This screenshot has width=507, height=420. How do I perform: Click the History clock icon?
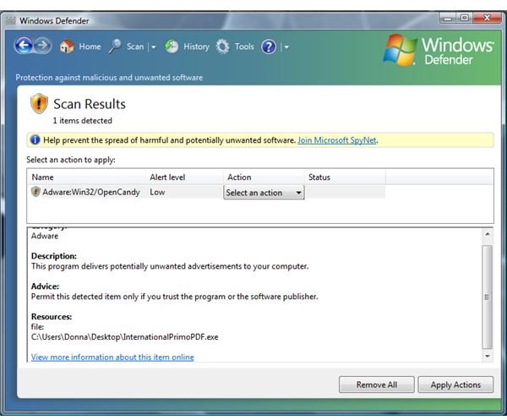171,46
